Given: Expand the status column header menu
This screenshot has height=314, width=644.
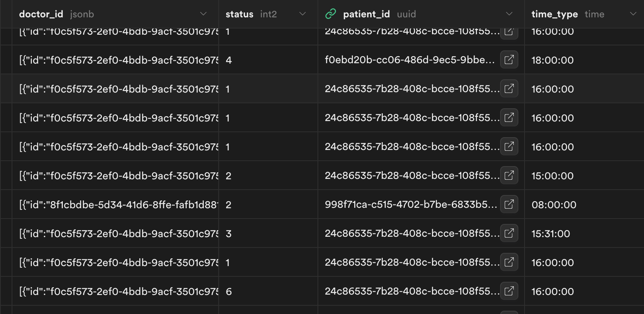Looking at the screenshot, I should pyautogui.click(x=303, y=14).
